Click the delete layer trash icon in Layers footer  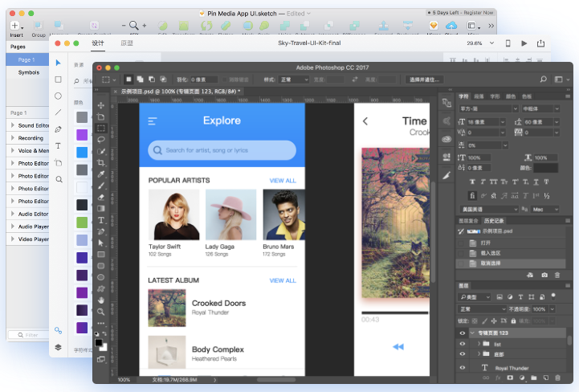click(557, 378)
